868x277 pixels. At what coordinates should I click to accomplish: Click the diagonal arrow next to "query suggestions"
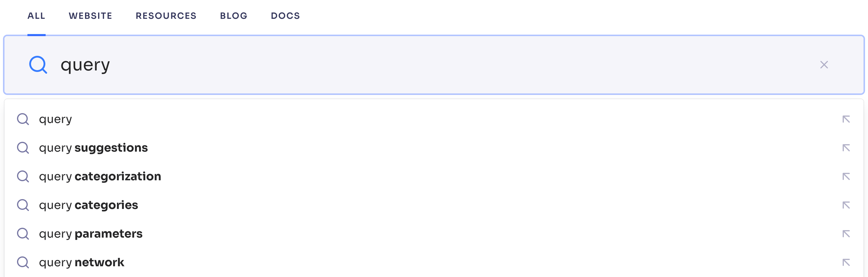(x=847, y=147)
